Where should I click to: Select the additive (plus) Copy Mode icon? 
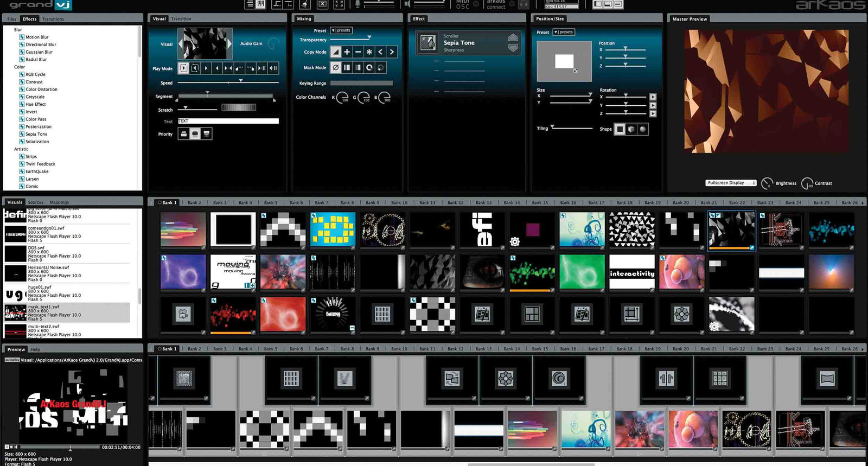(347, 52)
